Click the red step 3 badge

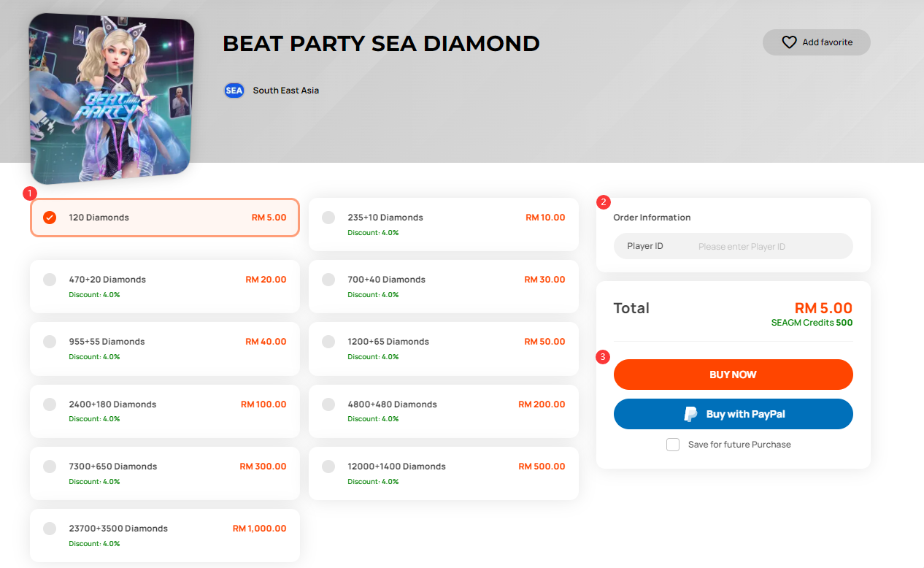point(603,357)
